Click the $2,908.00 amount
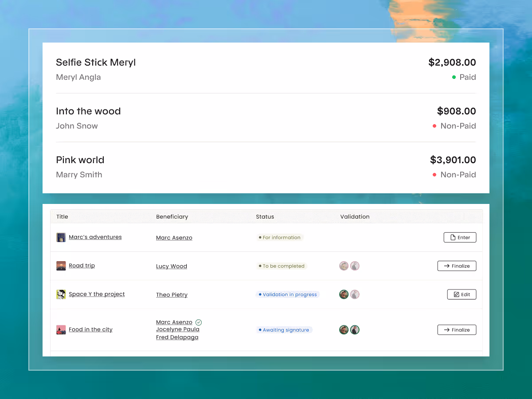Viewport: 532px width, 399px height. point(452,63)
